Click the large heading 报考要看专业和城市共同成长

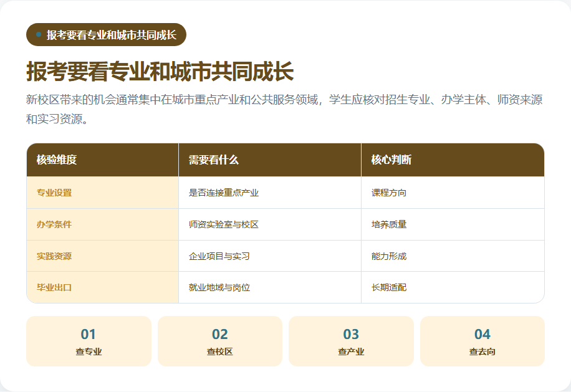click(x=160, y=71)
